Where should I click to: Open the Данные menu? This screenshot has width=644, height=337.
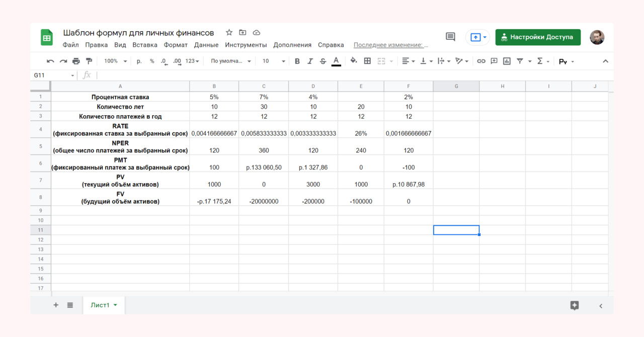click(x=206, y=45)
